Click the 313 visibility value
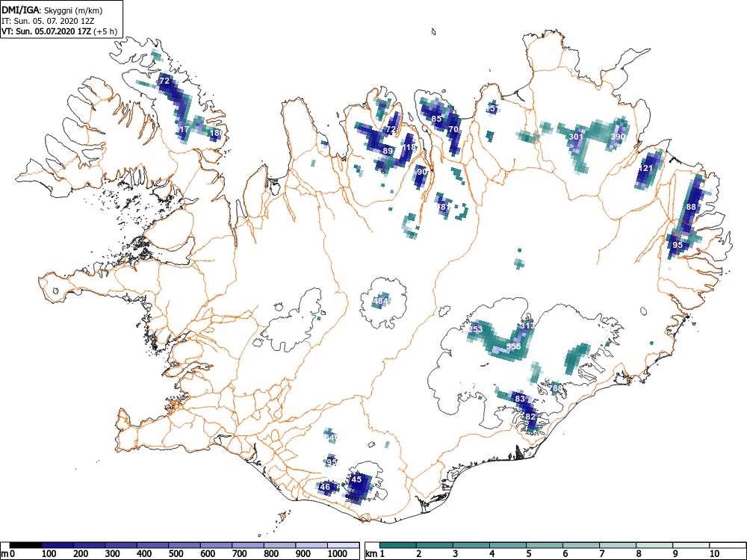The height and width of the screenshot is (560, 747). tap(527, 326)
